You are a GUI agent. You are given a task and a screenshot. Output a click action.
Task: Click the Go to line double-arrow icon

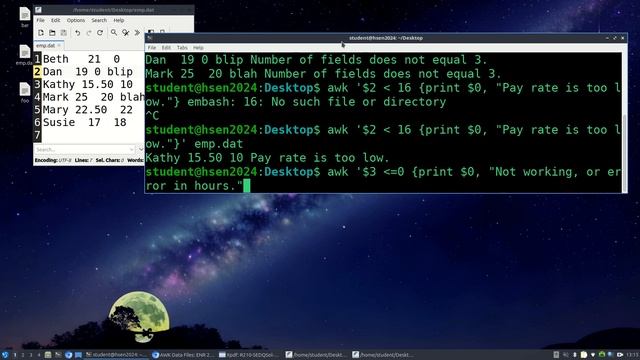click(x=137, y=33)
